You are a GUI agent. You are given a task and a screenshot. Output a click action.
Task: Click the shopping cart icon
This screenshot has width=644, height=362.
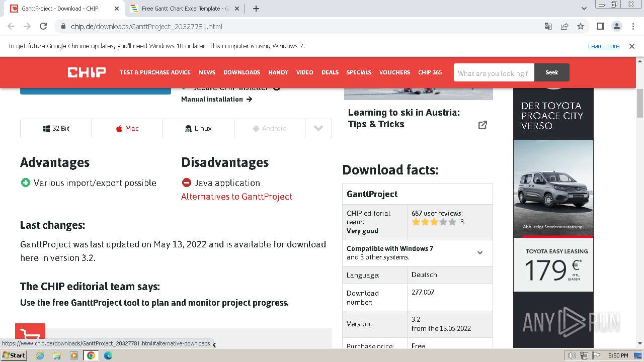[30, 335]
